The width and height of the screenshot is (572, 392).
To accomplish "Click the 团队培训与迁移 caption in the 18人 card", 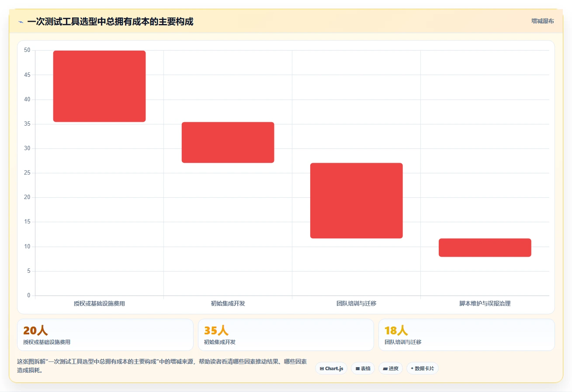I will coord(403,342).
